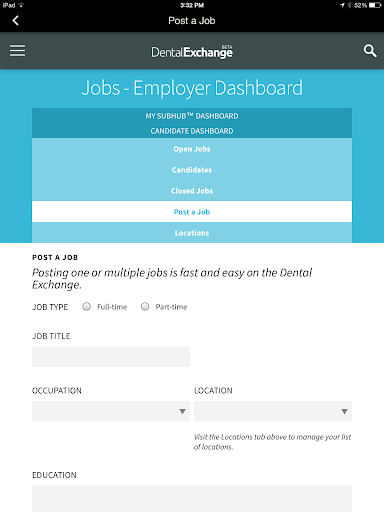Open the Locations tab

pyautogui.click(x=192, y=233)
